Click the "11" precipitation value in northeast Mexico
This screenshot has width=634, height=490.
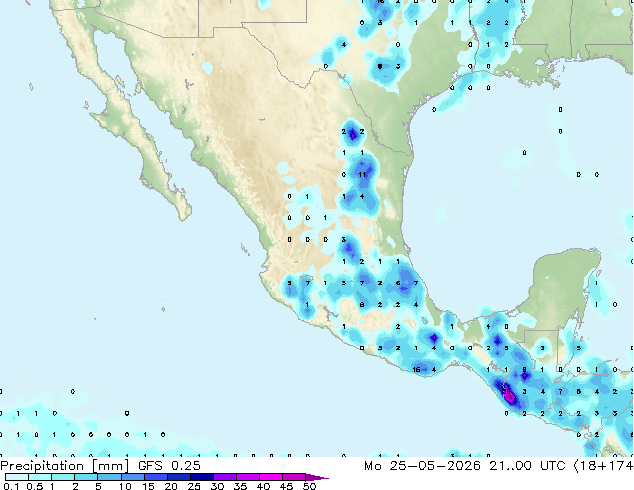pyautogui.click(x=362, y=175)
